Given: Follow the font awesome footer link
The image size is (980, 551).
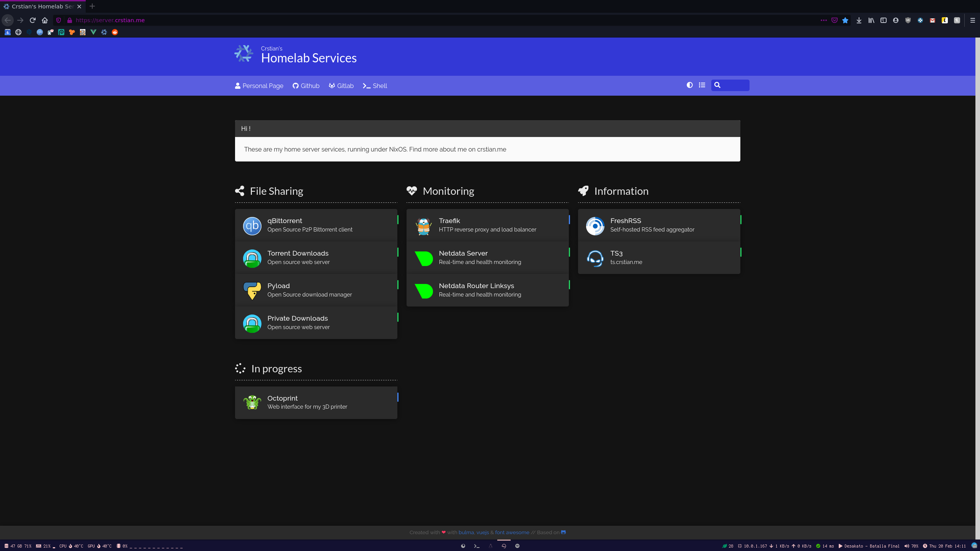Looking at the screenshot, I should click(x=512, y=532).
